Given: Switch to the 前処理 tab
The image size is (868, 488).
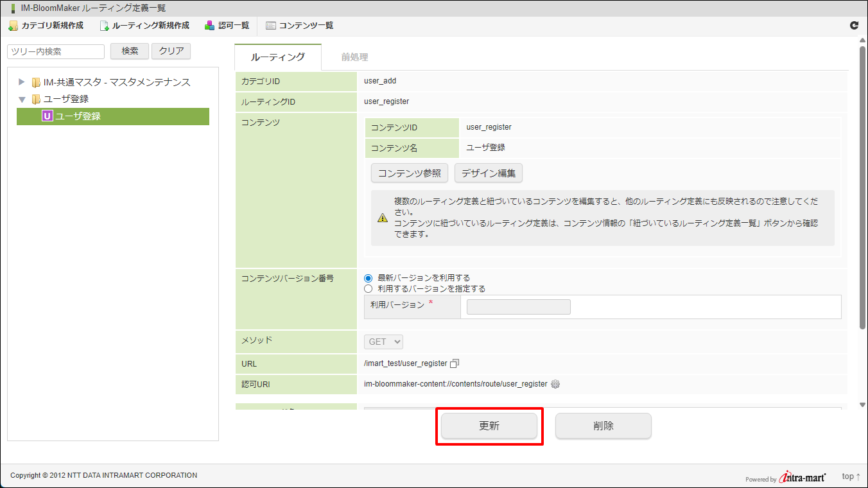Looking at the screenshot, I should pyautogui.click(x=354, y=57).
